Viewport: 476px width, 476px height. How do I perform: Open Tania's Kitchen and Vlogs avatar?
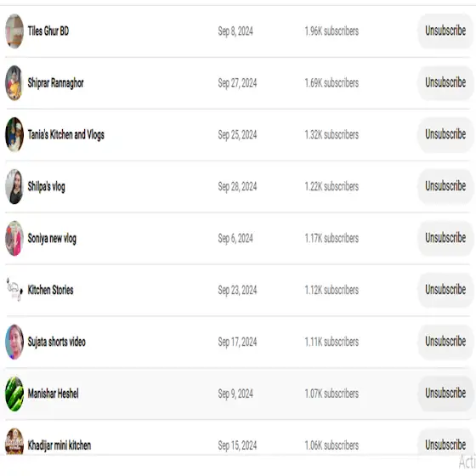[x=14, y=134]
